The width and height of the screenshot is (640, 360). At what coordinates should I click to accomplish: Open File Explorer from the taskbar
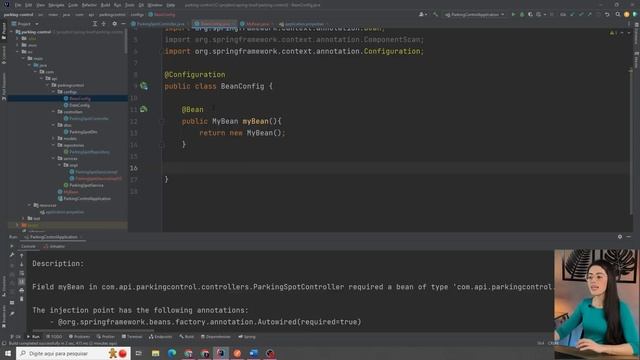(x=156, y=353)
